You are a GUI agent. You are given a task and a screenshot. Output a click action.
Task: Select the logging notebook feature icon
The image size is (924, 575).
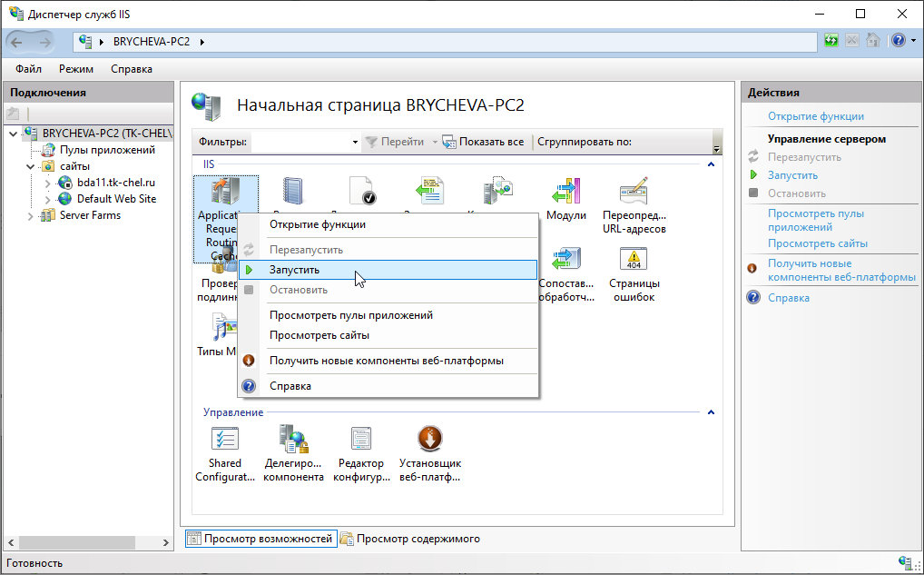(x=292, y=191)
